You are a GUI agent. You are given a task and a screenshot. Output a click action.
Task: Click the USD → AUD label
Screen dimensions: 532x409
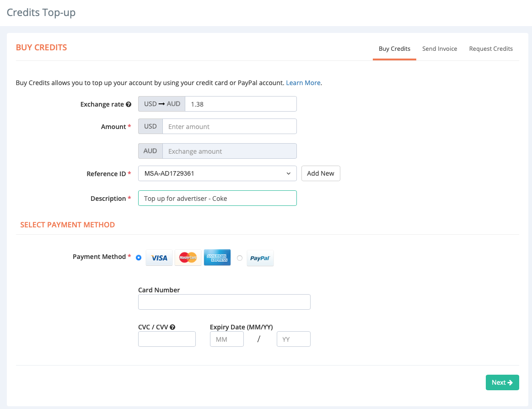(x=162, y=104)
